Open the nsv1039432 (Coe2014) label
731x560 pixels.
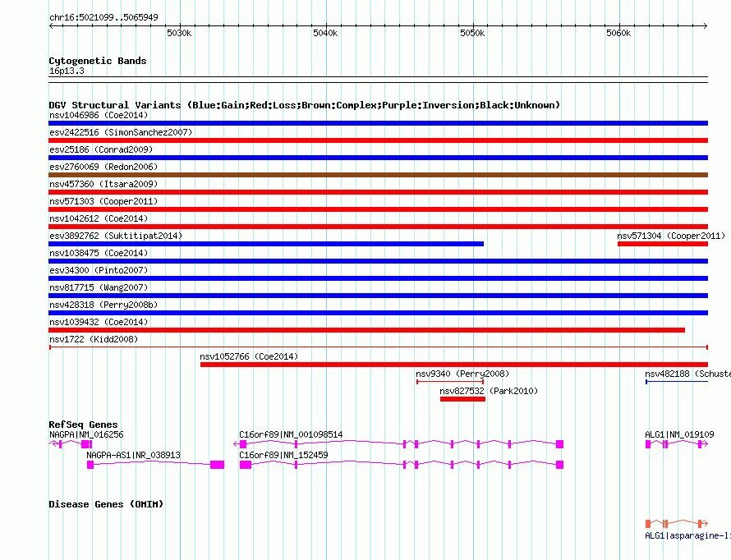[x=99, y=322]
